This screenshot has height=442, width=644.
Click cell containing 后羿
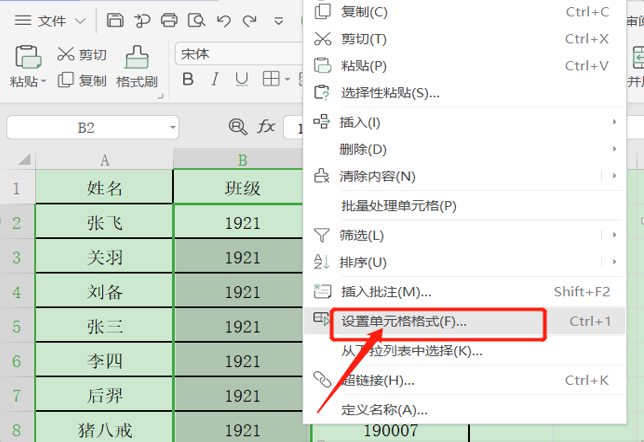104,395
